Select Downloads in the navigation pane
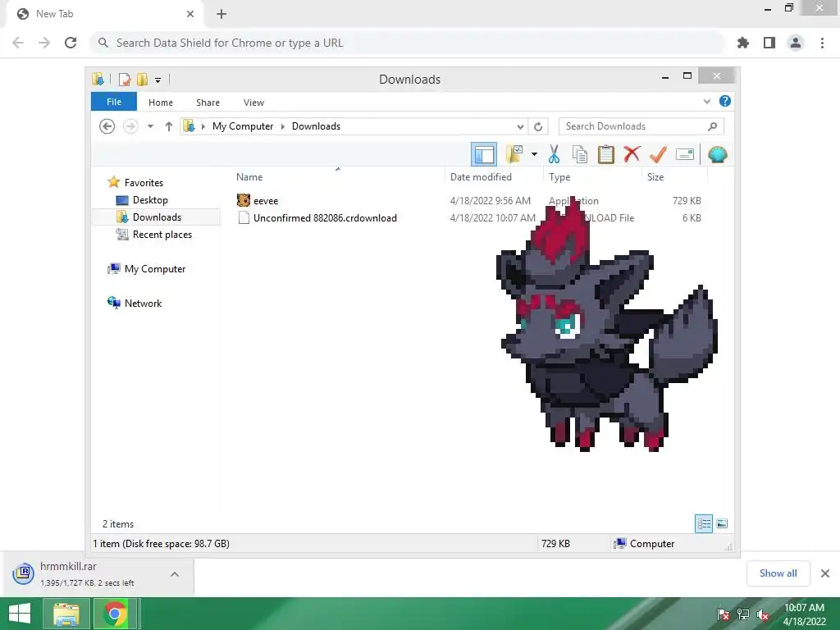 tap(157, 217)
